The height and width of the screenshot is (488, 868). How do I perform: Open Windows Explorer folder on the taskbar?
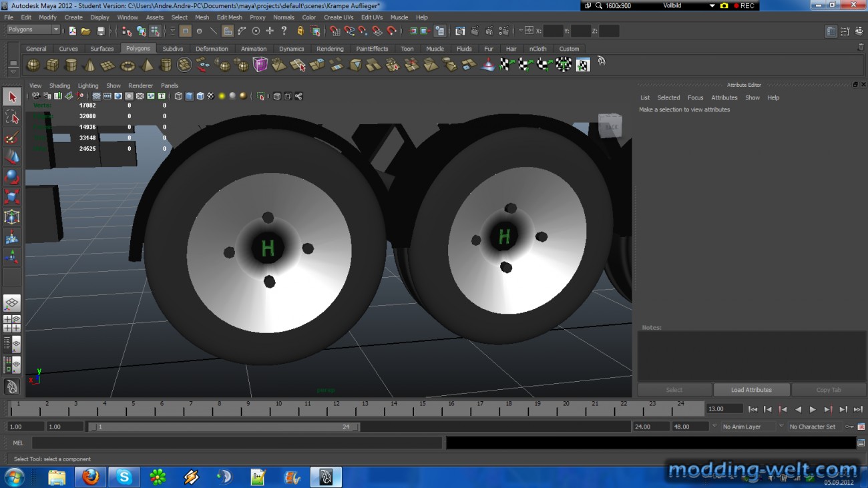pos(57,477)
